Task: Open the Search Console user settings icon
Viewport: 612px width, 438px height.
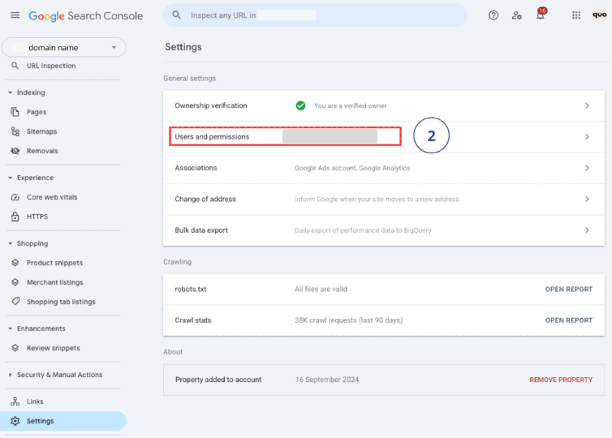Action: [517, 15]
